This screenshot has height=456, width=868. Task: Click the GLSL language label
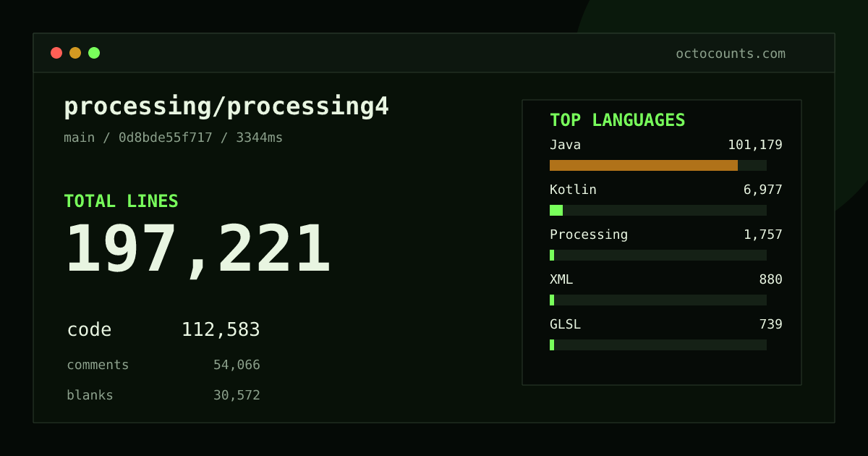[565, 324]
